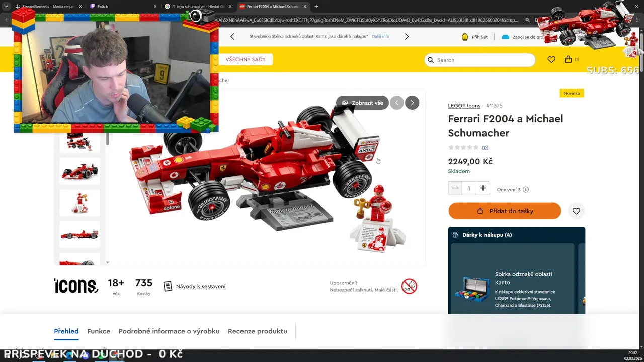Click the five-star rating row
Viewport: 644px width, 362px height.
[463, 147]
